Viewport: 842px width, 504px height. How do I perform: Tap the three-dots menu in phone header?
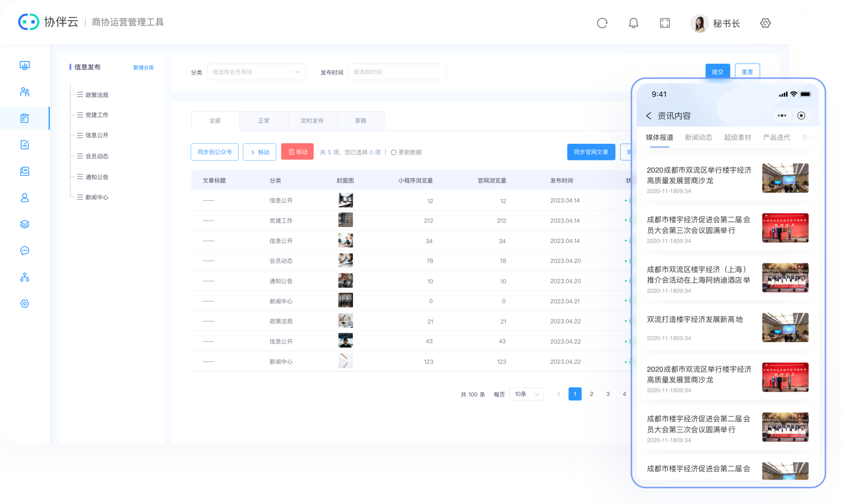pos(782,116)
